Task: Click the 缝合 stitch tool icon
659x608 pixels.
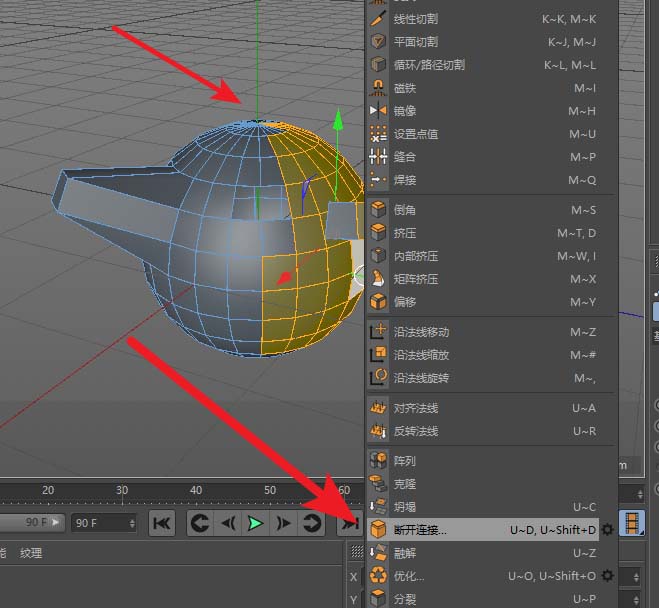Action: click(x=378, y=157)
